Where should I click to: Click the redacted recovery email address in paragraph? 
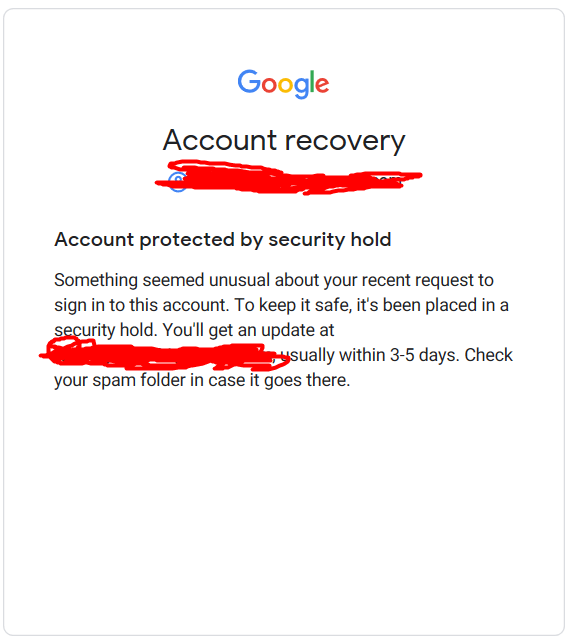tap(165, 354)
